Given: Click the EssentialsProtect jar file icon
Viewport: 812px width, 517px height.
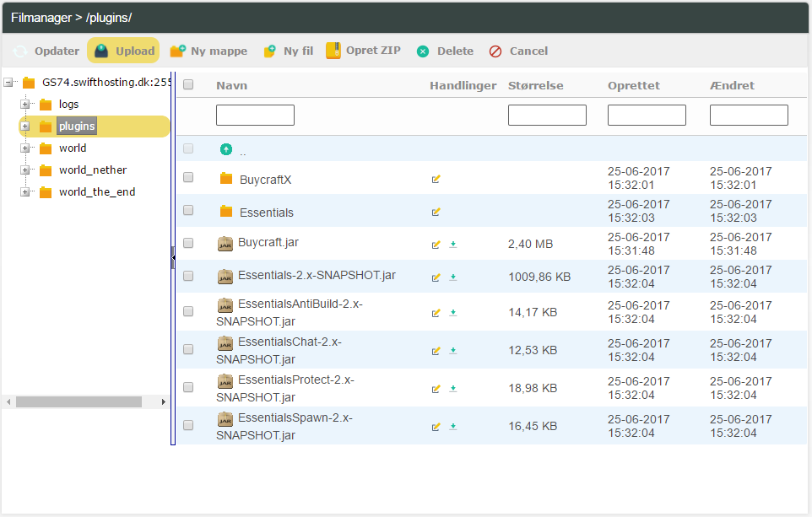Looking at the screenshot, I should (x=225, y=381).
